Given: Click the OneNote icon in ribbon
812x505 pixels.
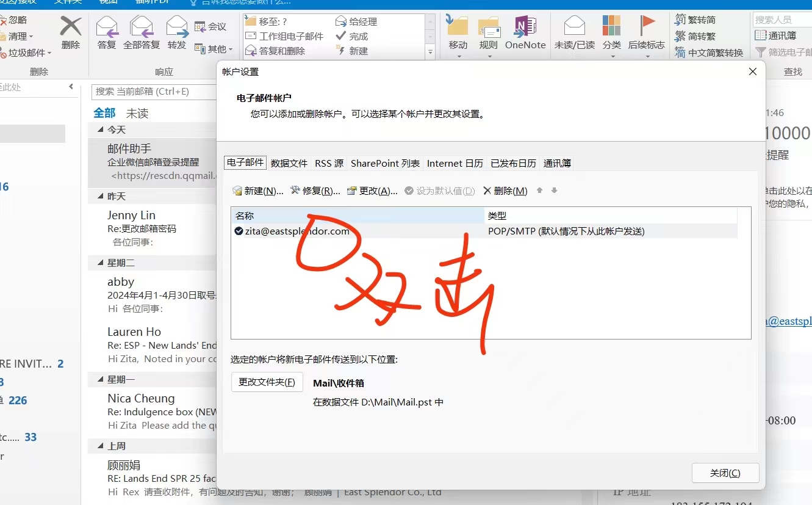Looking at the screenshot, I should pos(525,27).
